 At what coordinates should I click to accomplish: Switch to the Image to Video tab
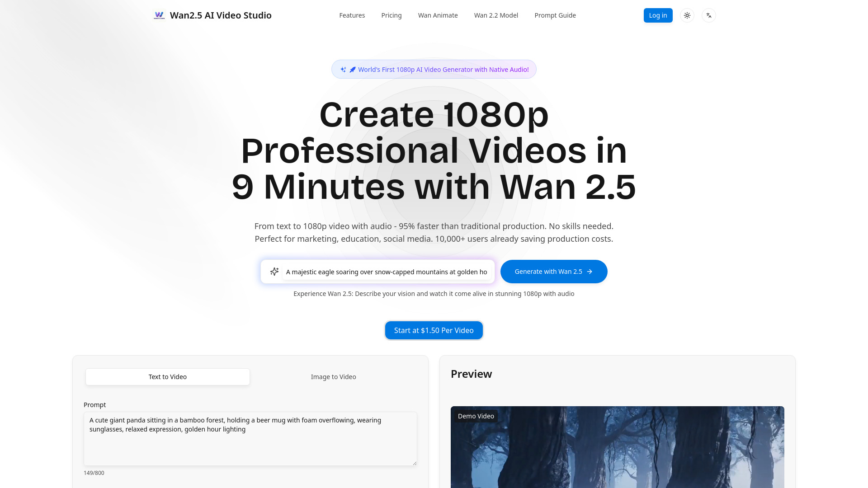tap(333, 376)
